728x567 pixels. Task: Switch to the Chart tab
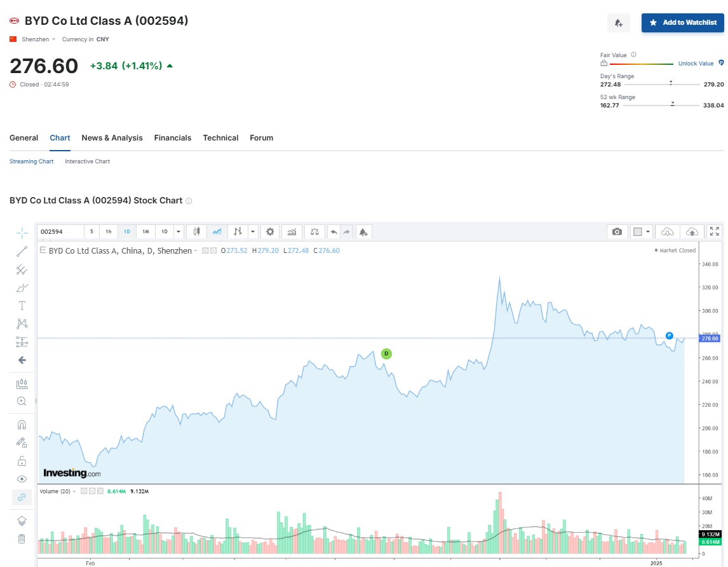tap(60, 137)
